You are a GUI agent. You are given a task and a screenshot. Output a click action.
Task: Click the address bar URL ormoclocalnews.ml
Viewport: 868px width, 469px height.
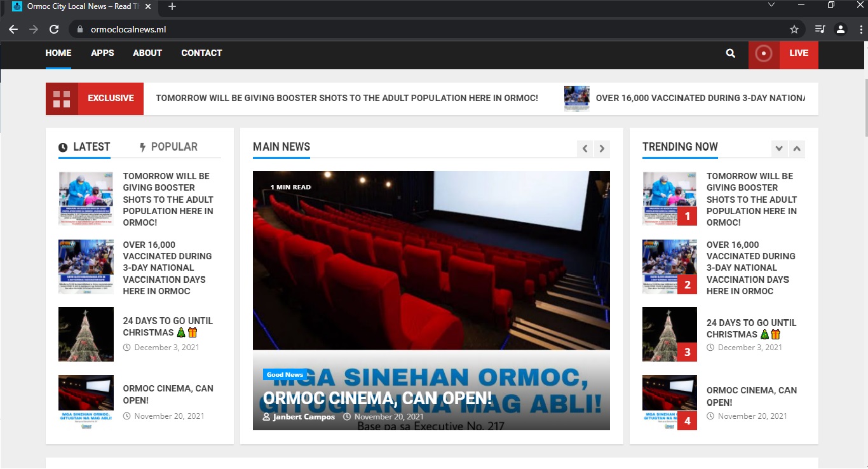pos(128,29)
